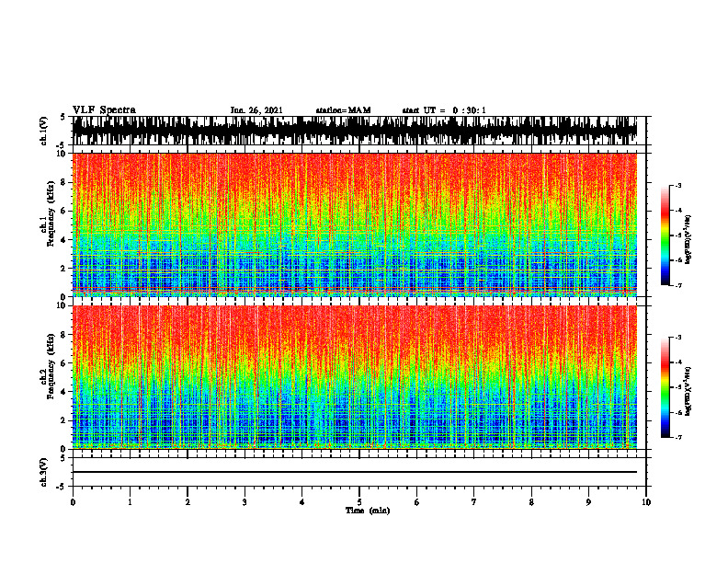Click the "5" tick on ch.1(V) axis
The image size is (728, 563).
tap(63, 117)
